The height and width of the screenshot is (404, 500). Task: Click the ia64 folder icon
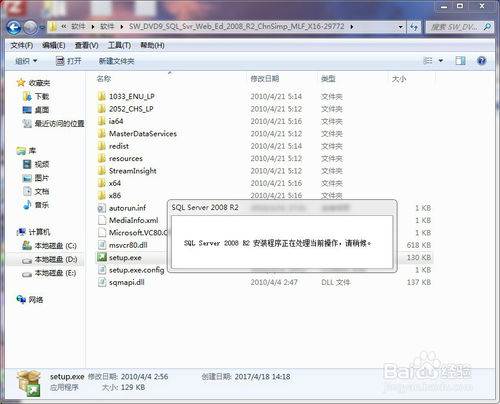click(102, 121)
